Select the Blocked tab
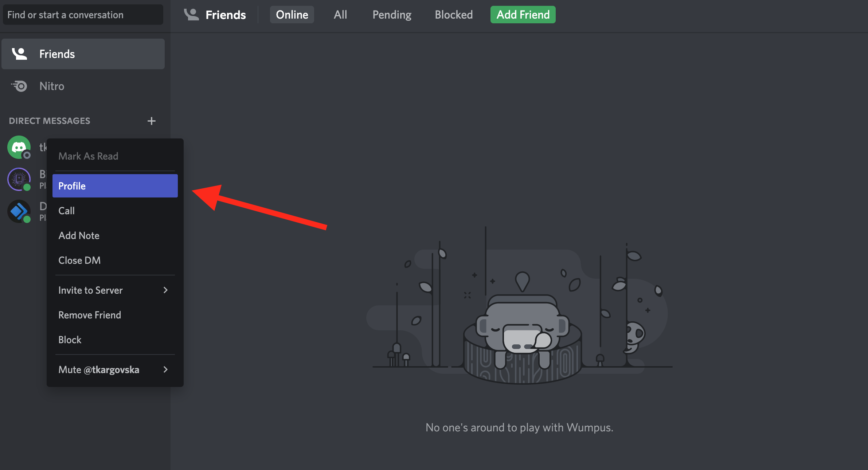Viewport: 868px width, 470px height. (x=454, y=15)
